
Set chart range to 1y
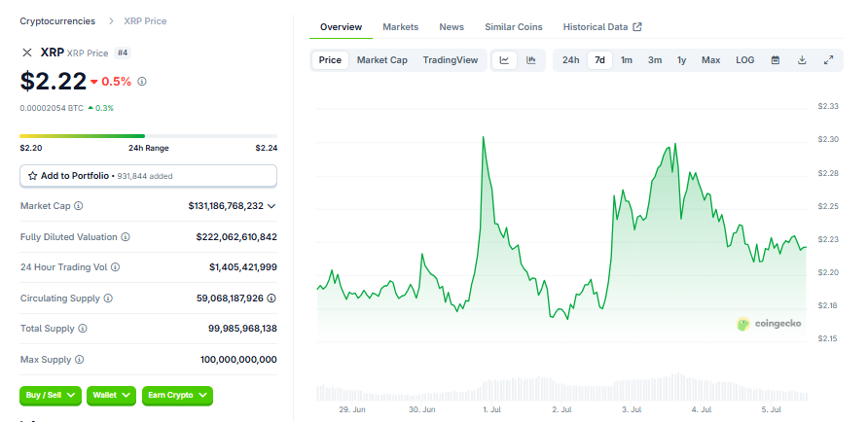coord(681,60)
